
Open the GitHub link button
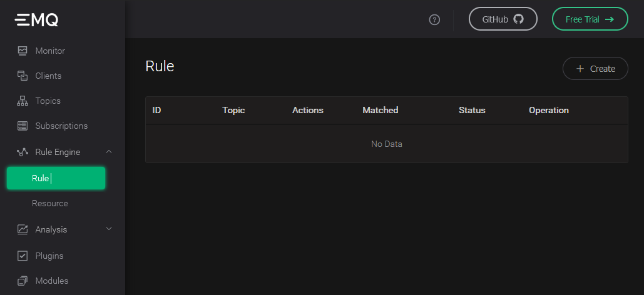click(x=503, y=19)
